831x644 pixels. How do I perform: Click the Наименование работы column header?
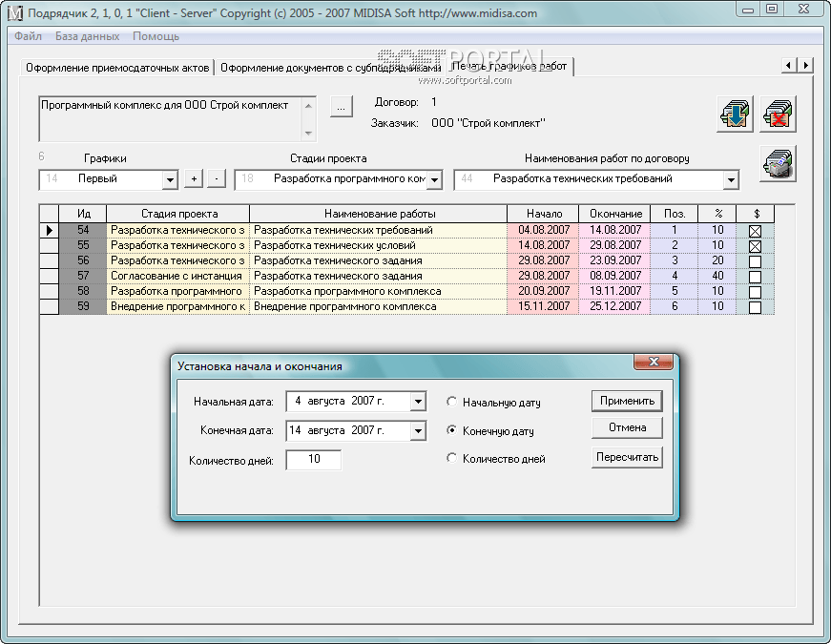point(379,214)
